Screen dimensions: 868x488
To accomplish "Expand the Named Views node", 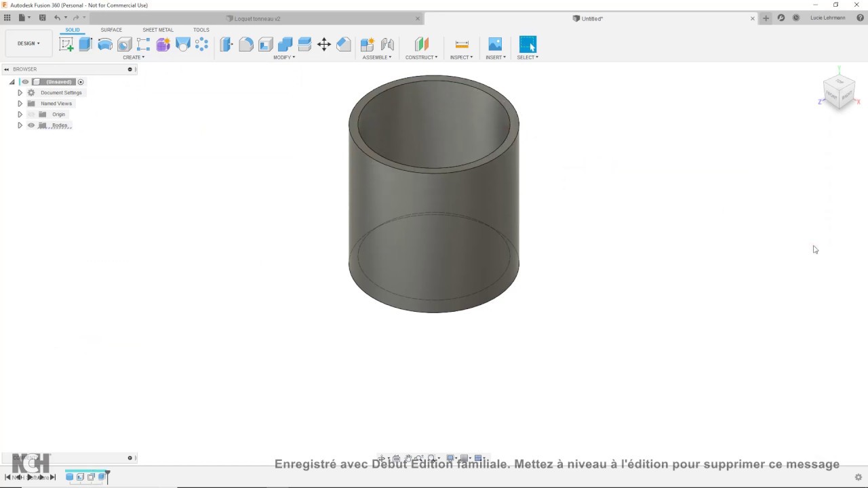I will click(20, 104).
